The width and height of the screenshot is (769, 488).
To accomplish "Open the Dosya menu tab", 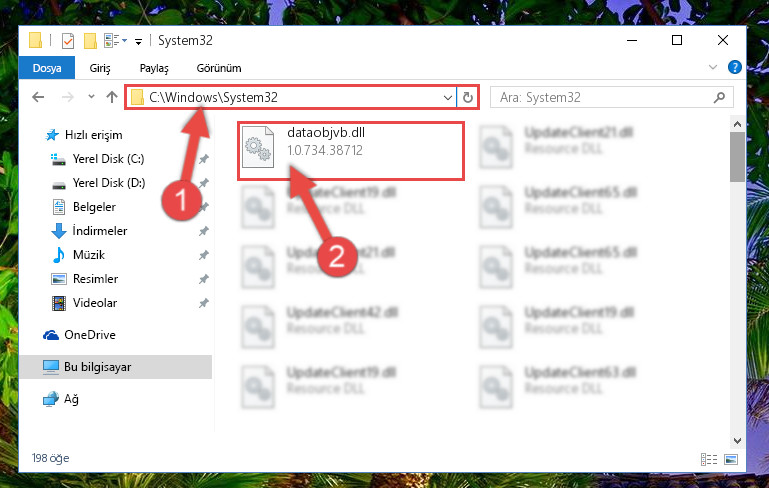I will pos(47,68).
